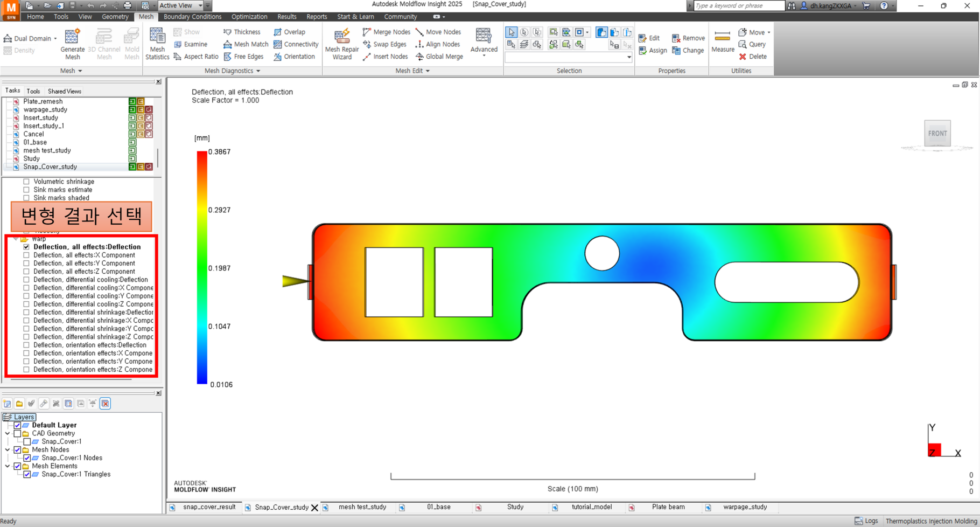The height and width of the screenshot is (527, 980).
Task: Check mesh Connectivity
Action: point(296,44)
